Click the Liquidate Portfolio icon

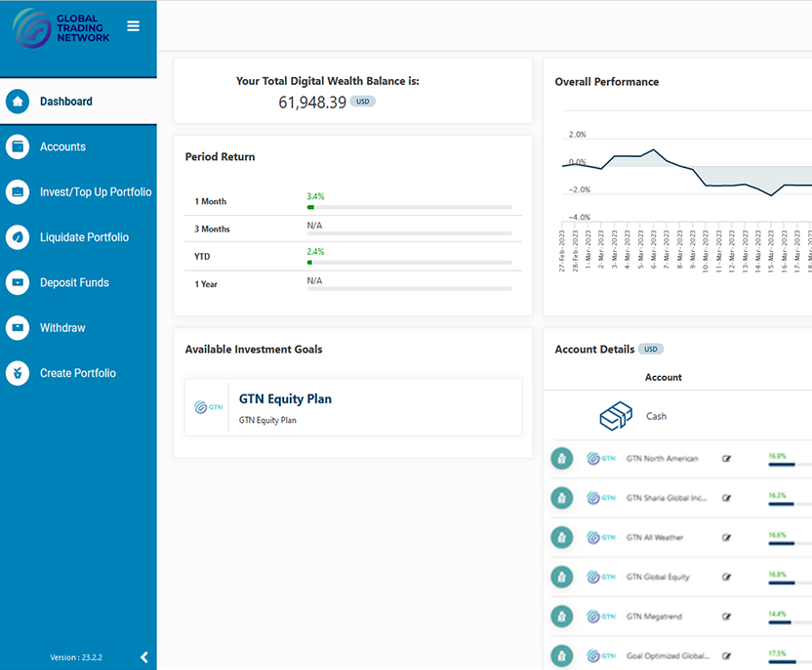click(18, 237)
